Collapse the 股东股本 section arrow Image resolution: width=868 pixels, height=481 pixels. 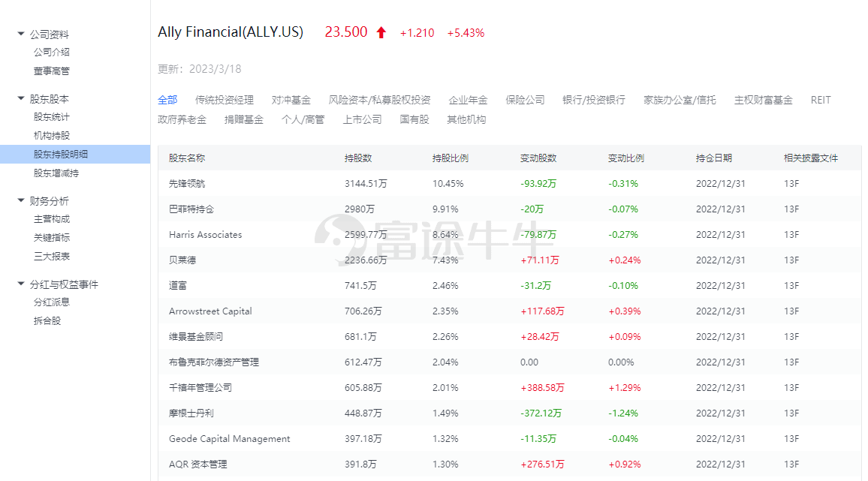coord(21,98)
